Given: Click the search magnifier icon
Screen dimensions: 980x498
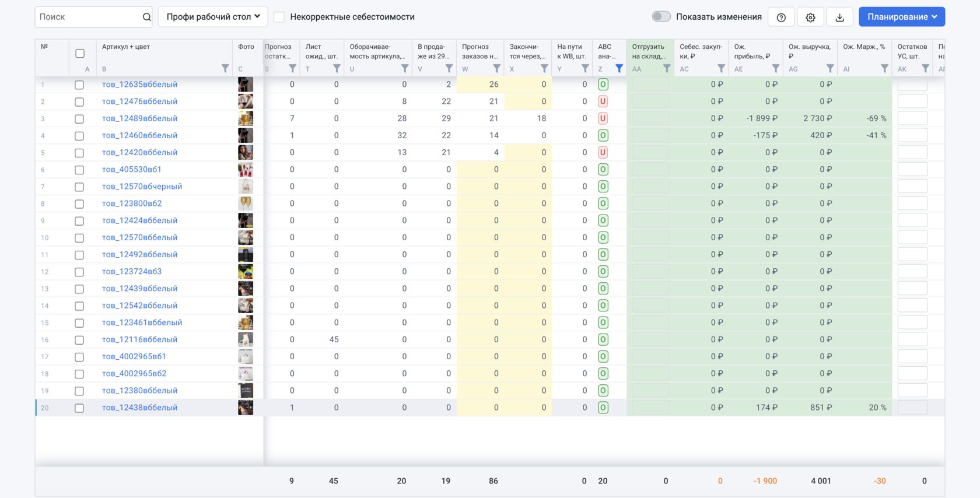Looking at the screenshot, I should [x=146, y=17].
